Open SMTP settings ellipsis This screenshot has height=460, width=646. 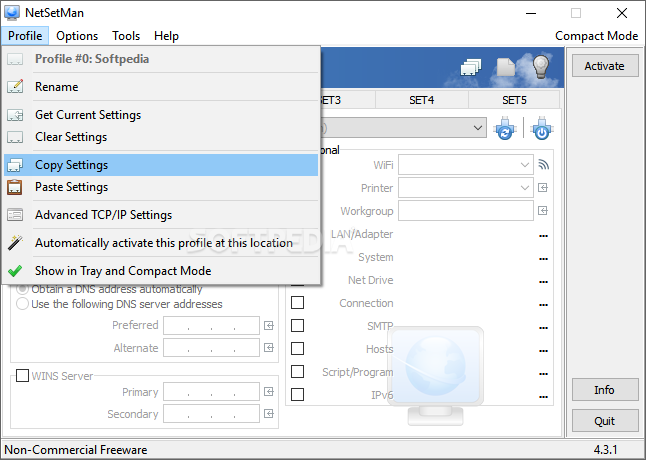tap(543, 328)
